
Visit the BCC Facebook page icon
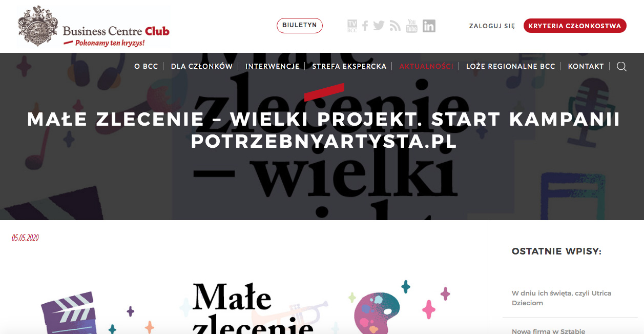click(365, 26)
